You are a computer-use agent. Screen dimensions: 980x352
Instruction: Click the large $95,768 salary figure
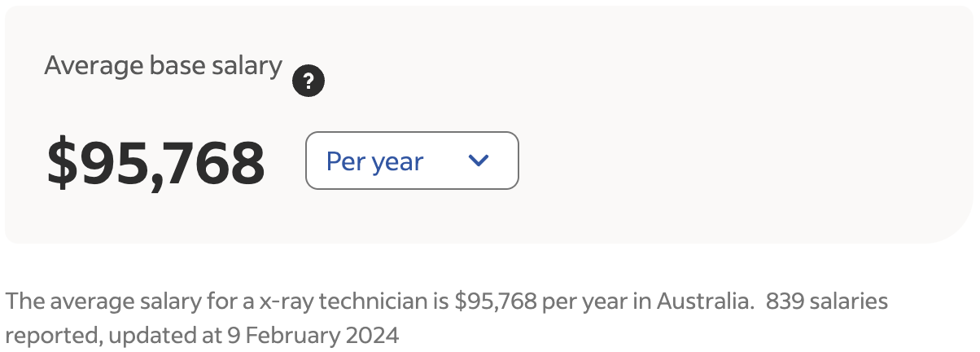155,163
